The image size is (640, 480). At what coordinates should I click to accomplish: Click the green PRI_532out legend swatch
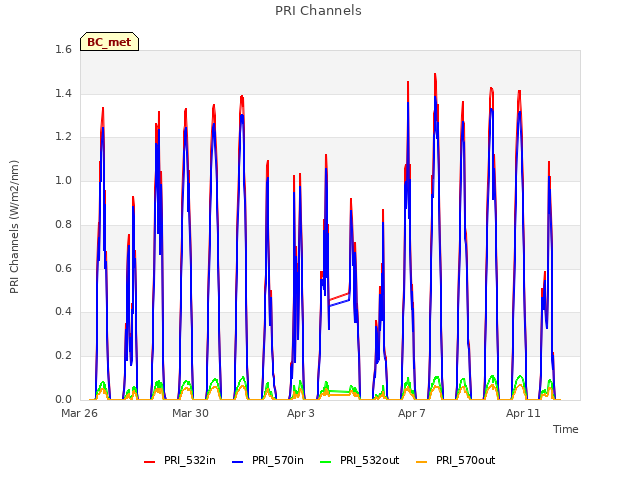(326, 462)
